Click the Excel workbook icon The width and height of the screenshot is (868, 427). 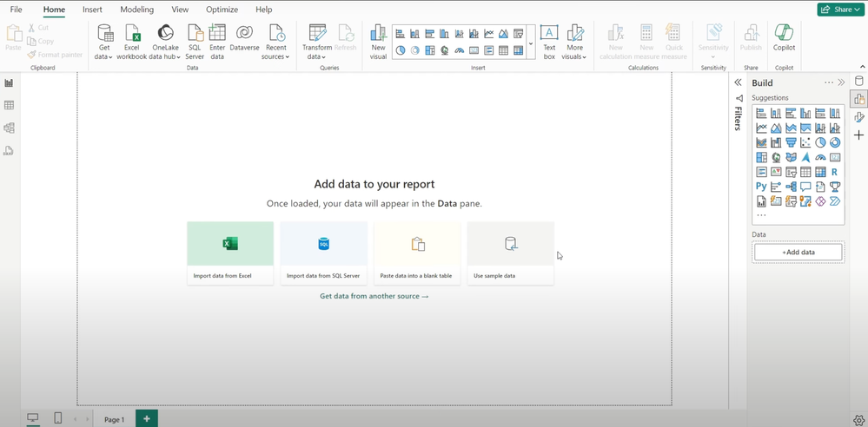click(x=132, y=41)
